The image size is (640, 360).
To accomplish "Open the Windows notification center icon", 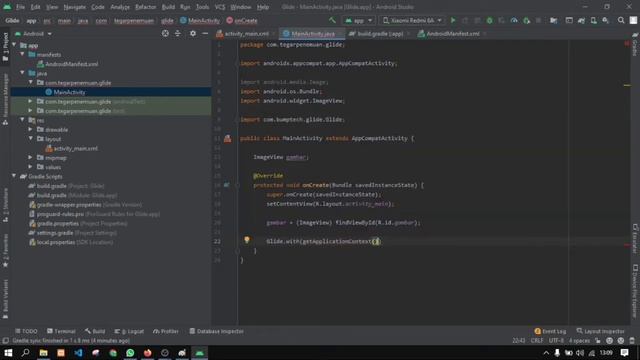I will pos(624,353).
